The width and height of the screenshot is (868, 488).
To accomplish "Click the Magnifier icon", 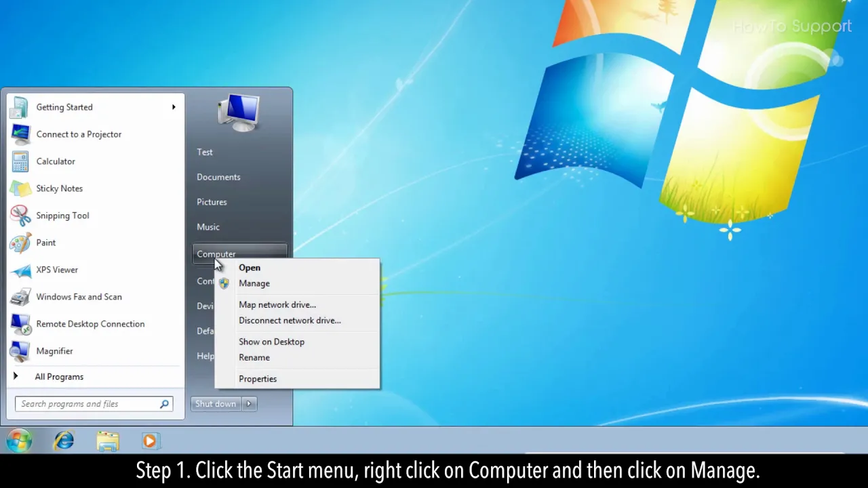I will pos(20,351).
